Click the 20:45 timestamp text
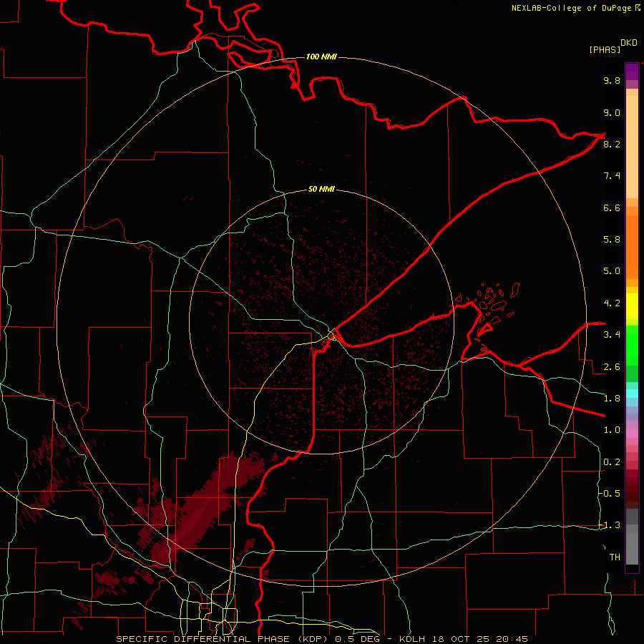Image resolution: width=644 pixels, height=644 pixels. [512, 639]
